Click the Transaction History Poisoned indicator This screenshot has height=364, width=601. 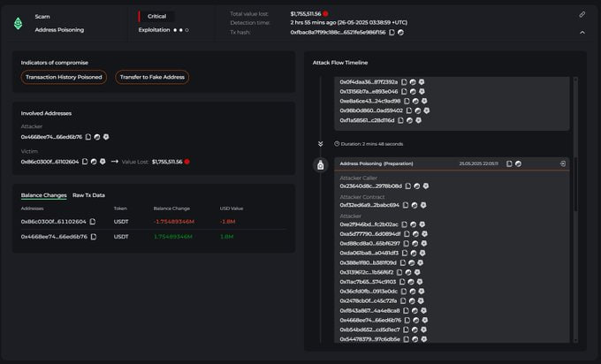coord(64,77)
